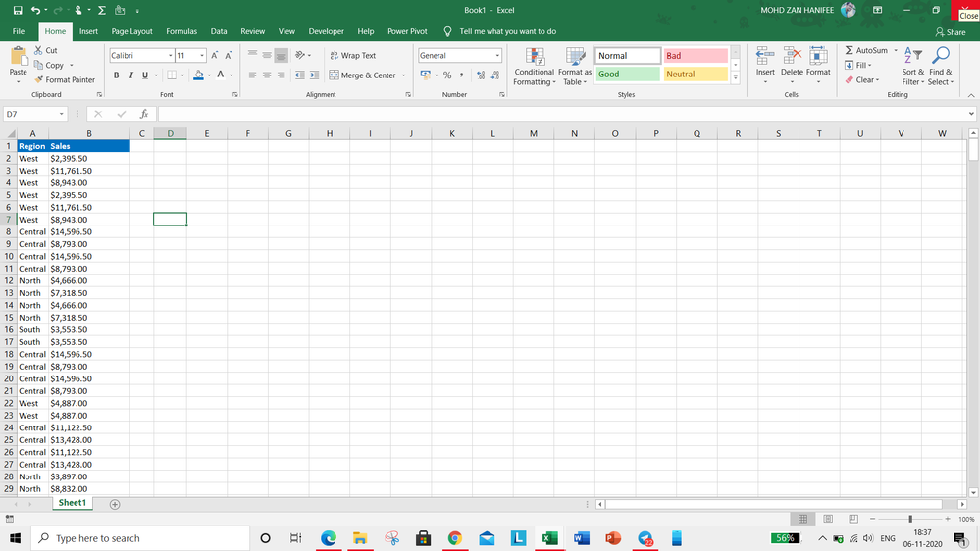Decrease indent in the cell
Viewport: 980px width, 551px height.
300,75
